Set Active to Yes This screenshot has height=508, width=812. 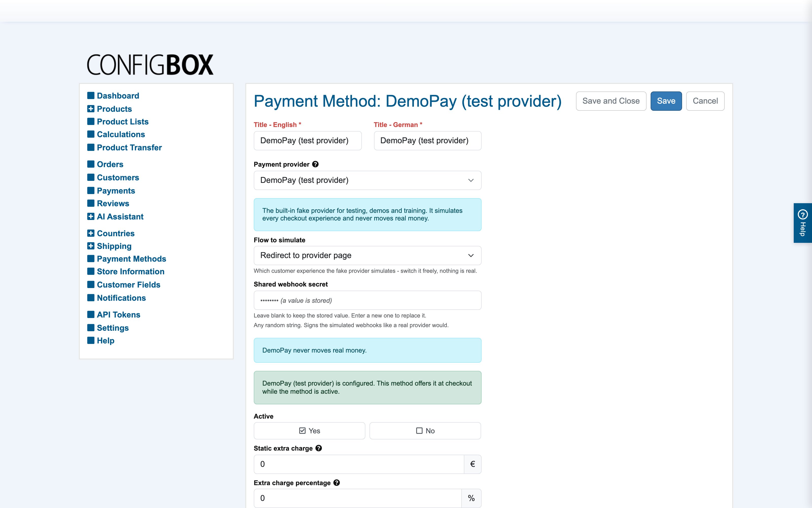309,431
